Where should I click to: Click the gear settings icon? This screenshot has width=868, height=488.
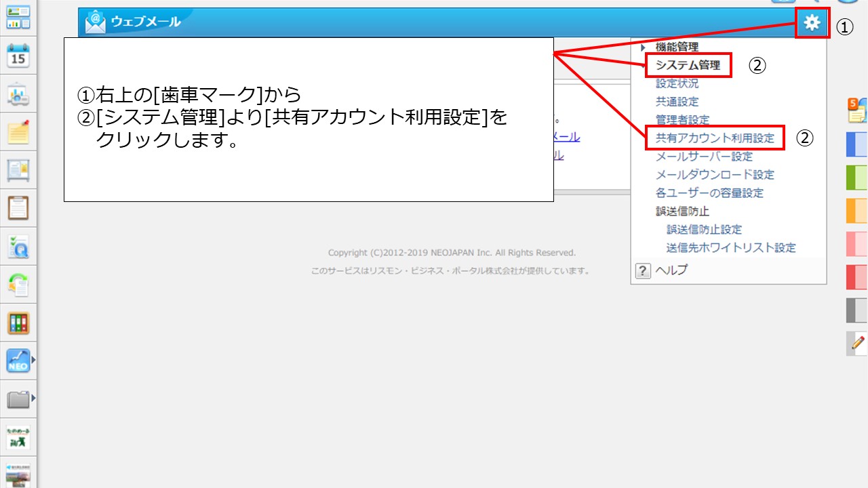tap(812, 23)
